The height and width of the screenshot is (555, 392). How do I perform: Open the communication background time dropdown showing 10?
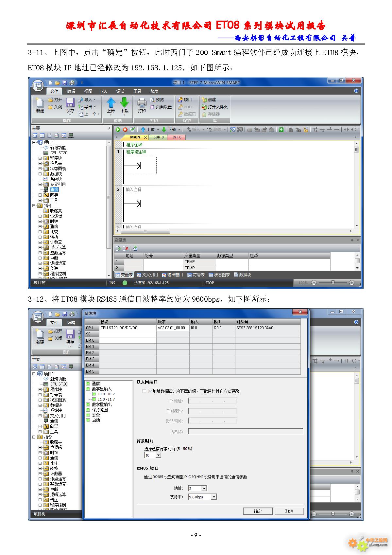tap(158, 455)
